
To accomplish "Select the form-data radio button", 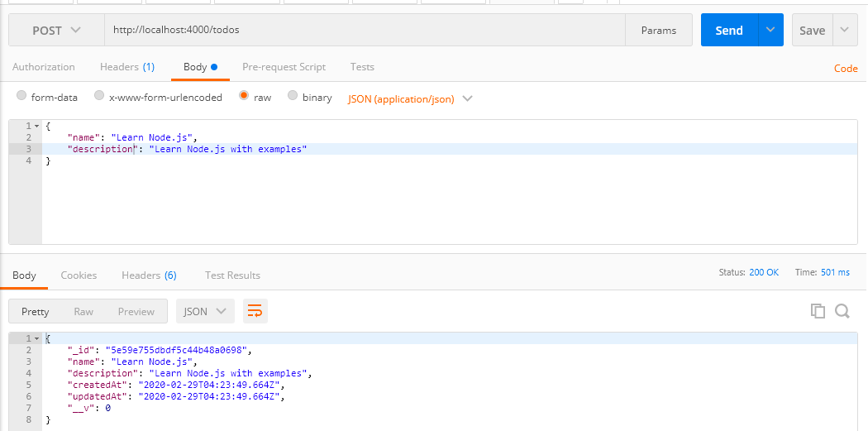I will click(x=21, y=95).
